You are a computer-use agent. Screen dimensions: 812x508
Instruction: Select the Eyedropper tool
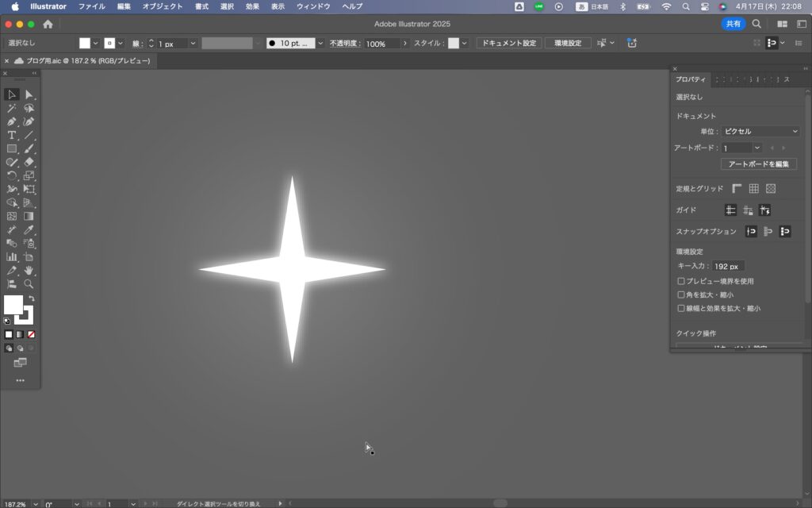[29, 229]
